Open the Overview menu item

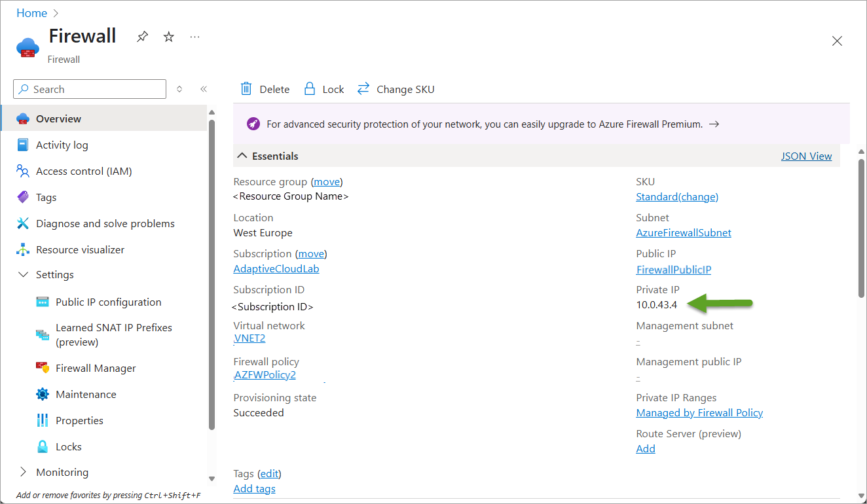click(x=104, y=118)
